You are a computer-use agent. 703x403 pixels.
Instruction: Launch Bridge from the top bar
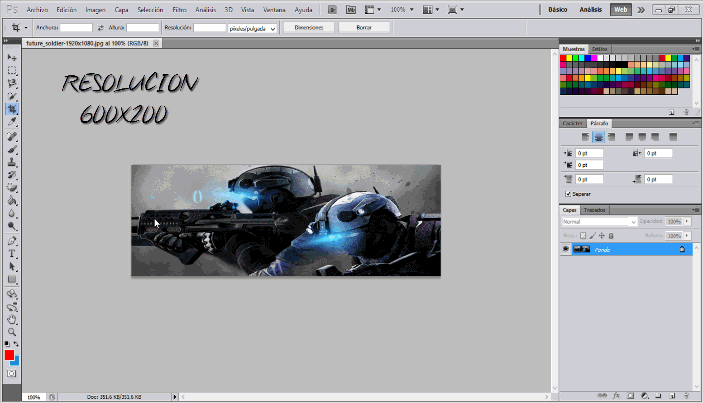(332, 9)
